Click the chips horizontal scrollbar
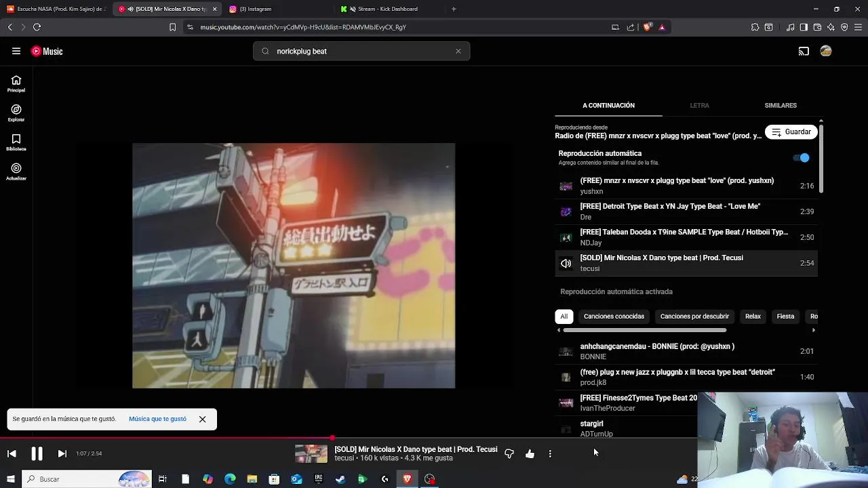868x488 pixels. pos(644,330)
